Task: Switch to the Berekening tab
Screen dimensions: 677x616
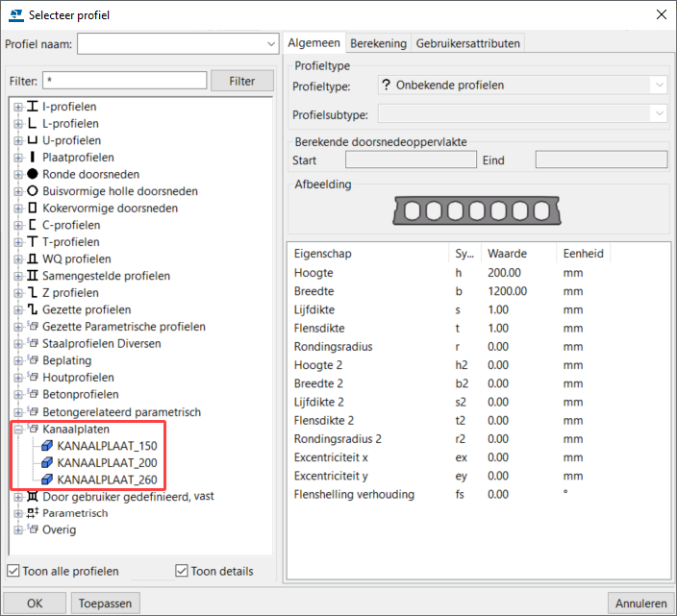Action: (377, 43)
